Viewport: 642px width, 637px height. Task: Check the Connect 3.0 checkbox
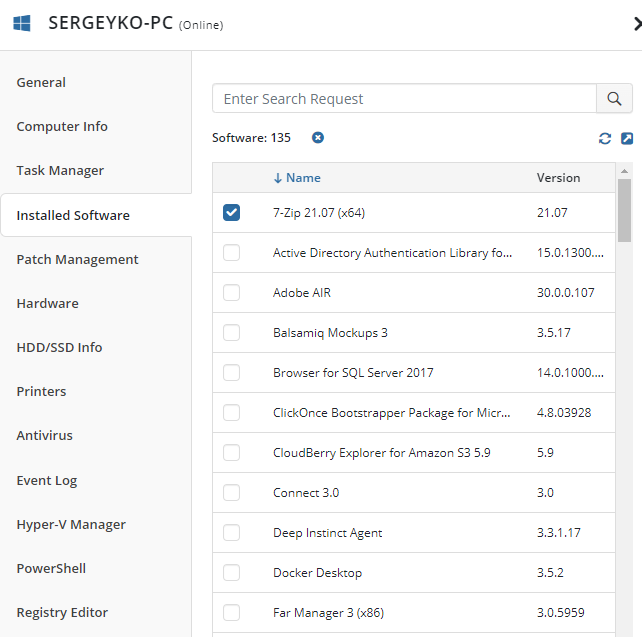click(231, 492)
